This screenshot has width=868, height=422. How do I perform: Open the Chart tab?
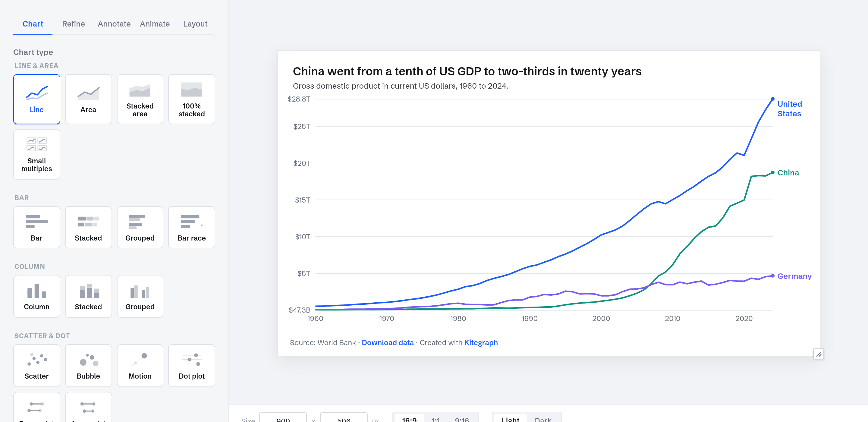(x=33, y=24)
